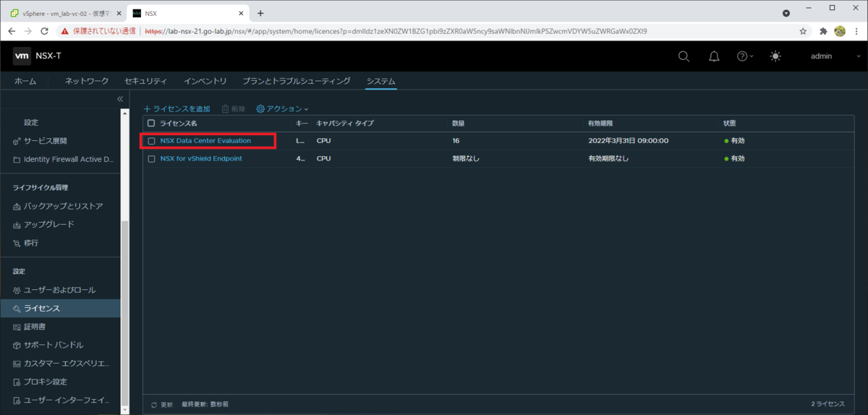The width and height of the screenshot is (868, 415).
Task: Click ライセンスを追加 button
Action: (177, 108)
